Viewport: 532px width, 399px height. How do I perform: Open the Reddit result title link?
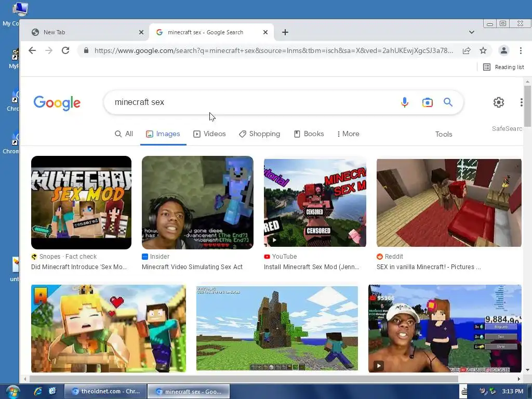429,267
